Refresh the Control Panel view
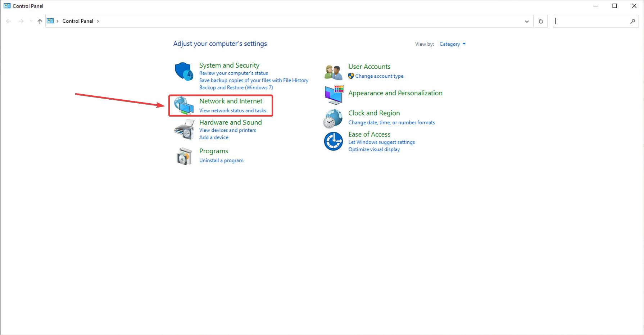Image resolution: width=644 pixels, height=335 pixels. 541,21
